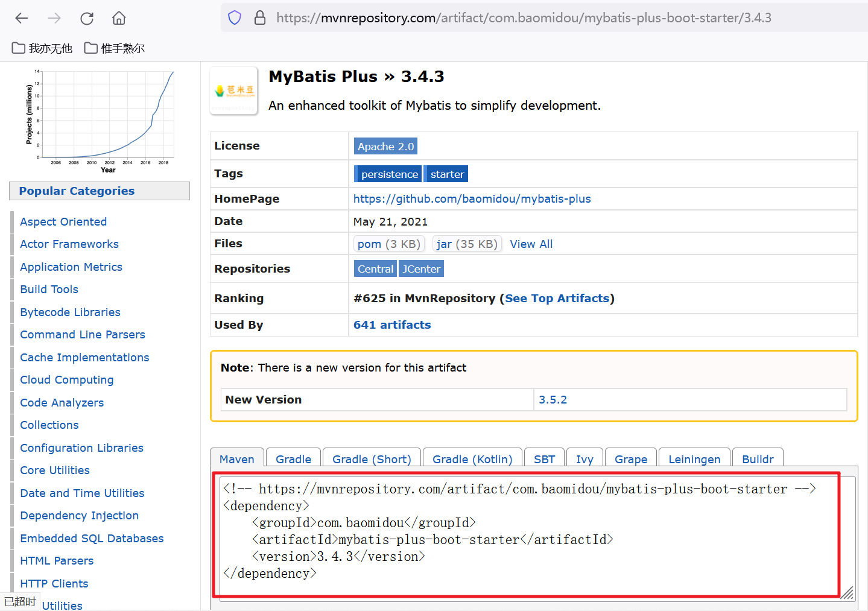This screenshot has width=868, height=611.
Task: Select the SBT tab
Action: click(544, 459)
